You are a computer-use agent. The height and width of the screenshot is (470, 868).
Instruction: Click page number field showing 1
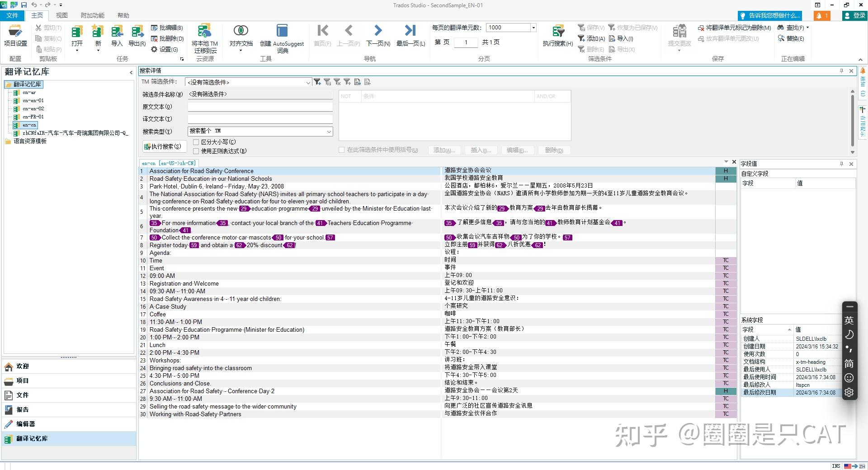[x=466, y=42]
